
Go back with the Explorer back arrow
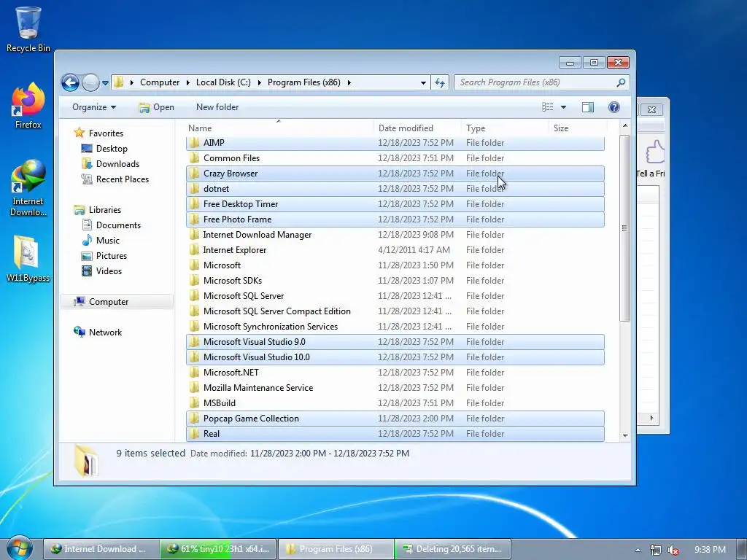click(70, 83)
